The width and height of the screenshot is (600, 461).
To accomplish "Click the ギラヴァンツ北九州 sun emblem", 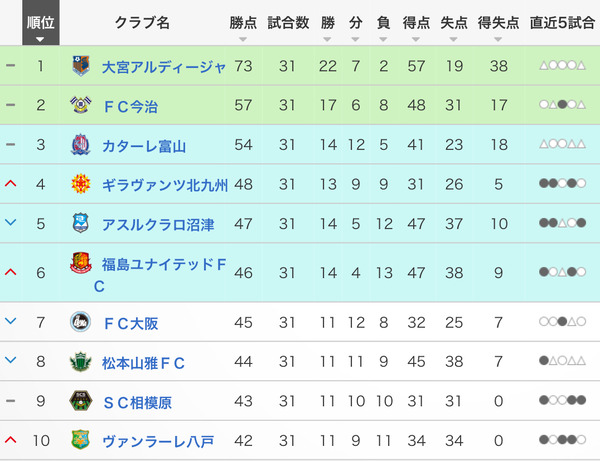I will tap(81, 184).
